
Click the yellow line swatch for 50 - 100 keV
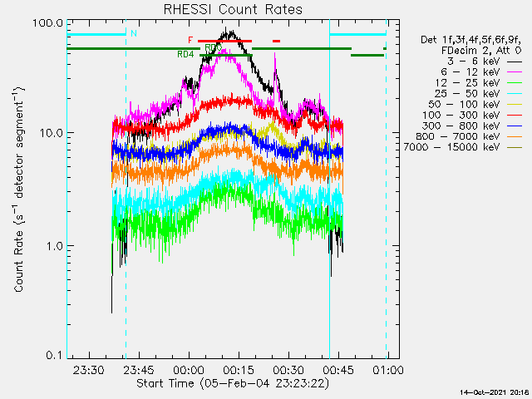point(515,105)
